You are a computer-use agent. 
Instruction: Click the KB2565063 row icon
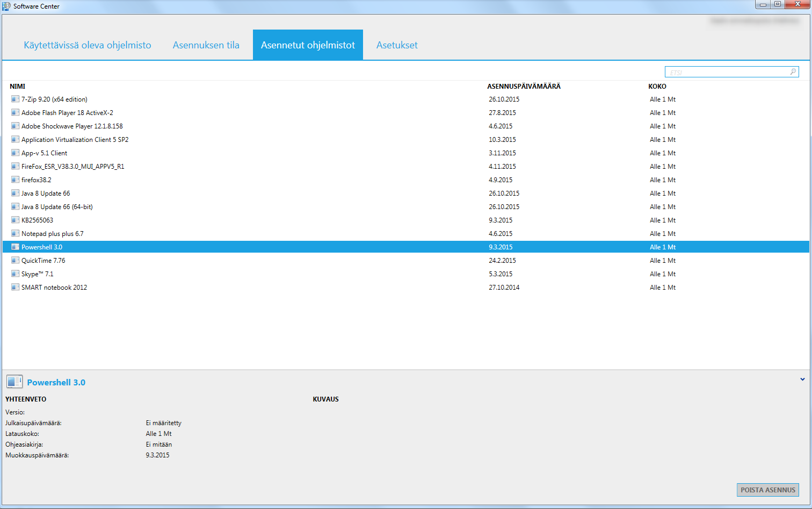[x=15, y=220]
